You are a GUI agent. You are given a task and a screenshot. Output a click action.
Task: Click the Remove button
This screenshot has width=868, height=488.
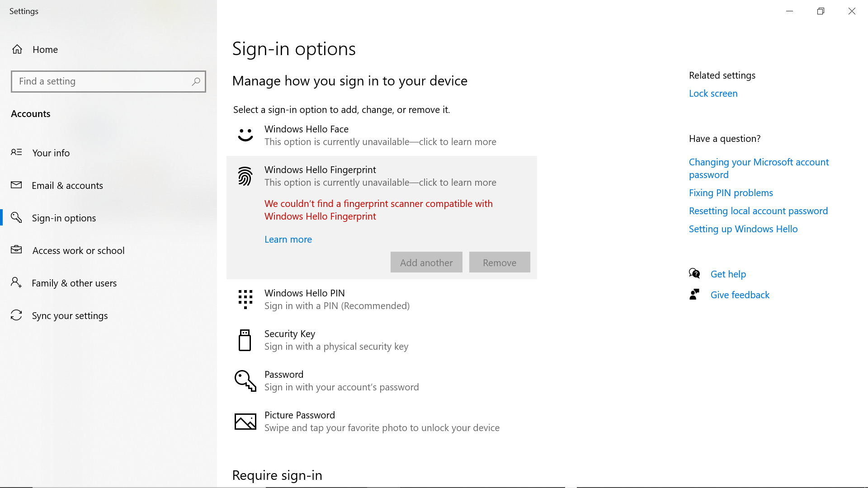tap(500, 262)
